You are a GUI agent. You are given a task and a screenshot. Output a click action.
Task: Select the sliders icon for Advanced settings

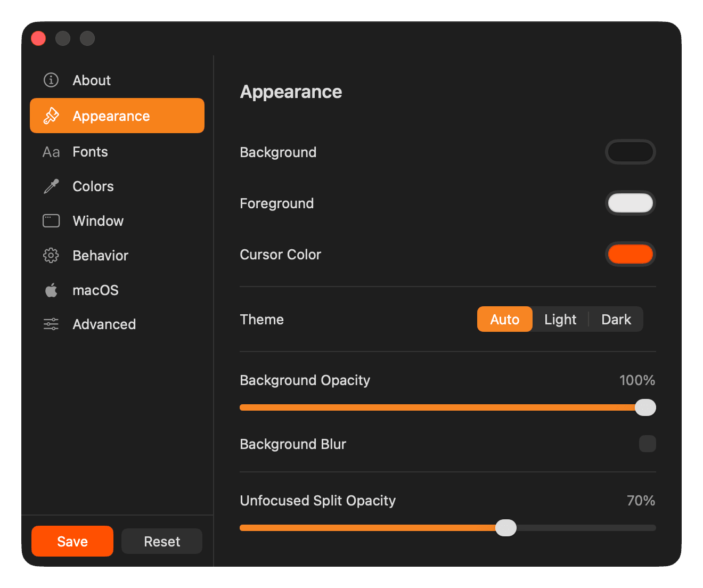(x=51, y=324)
